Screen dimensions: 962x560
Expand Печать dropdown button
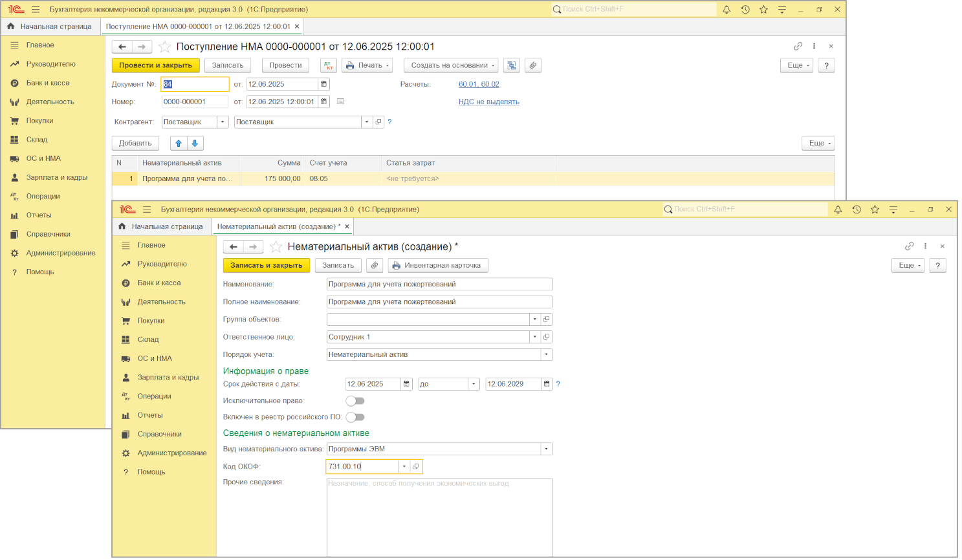tap(367, 65)
